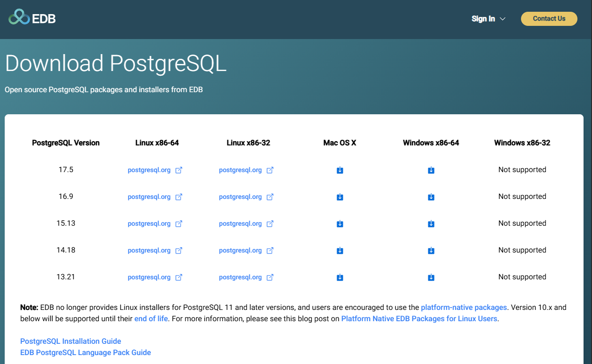Download PostgreSQL 13.21 for Windows x86-64
Viewport: 592px width, 364px height.
point(431,277)
